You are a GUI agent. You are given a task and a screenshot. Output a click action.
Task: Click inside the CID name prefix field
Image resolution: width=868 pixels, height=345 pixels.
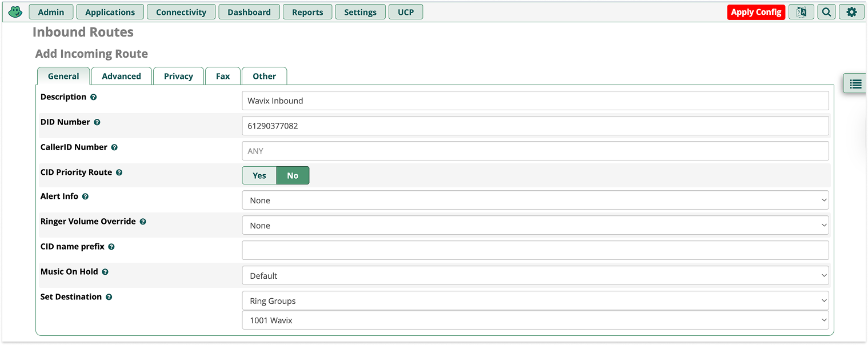point(535,250)
